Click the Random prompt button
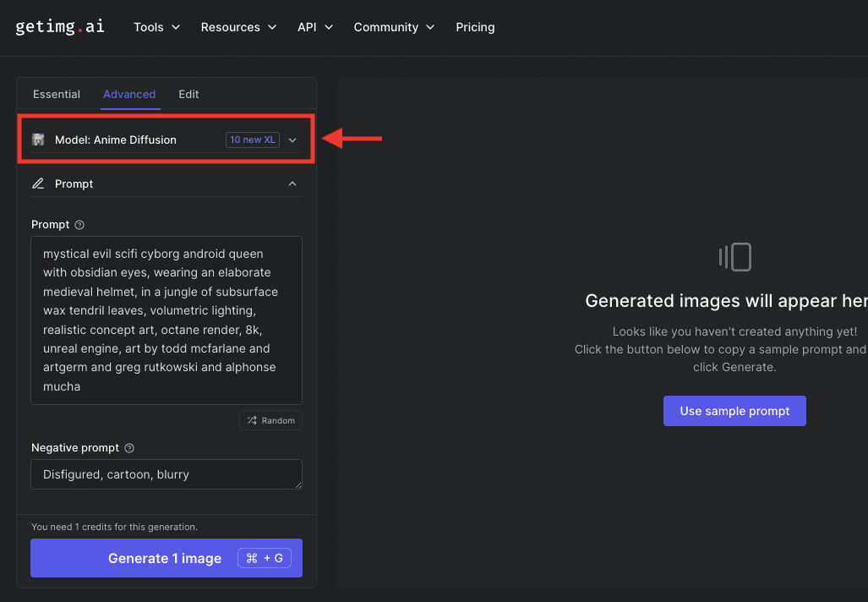Screen dimensions: 868x602 270,420
